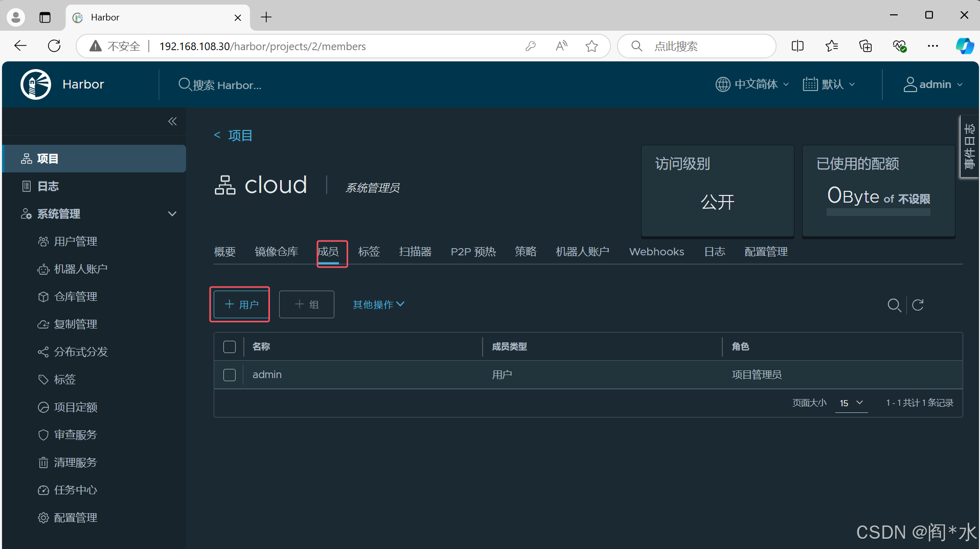The width and height of the screenshot is (980, 549).
Task: Switch to the 成员 tab
Action: point(328,252)
